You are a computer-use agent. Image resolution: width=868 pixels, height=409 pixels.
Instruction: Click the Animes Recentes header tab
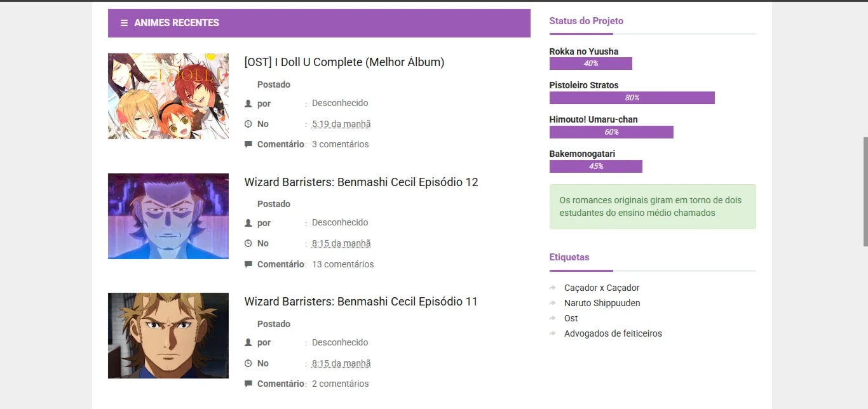[319, 23]
